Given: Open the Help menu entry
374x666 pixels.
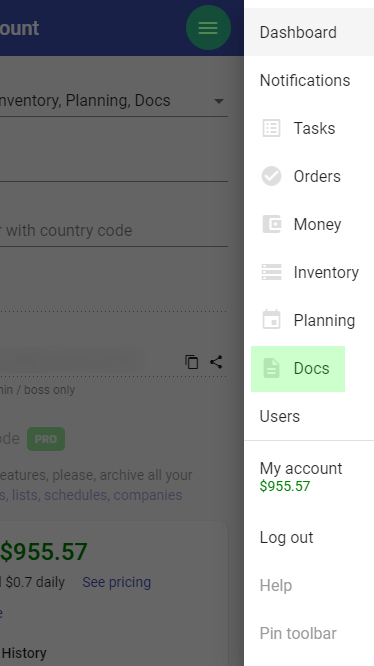Looking at the screenshot, I should tap(309, 586).
